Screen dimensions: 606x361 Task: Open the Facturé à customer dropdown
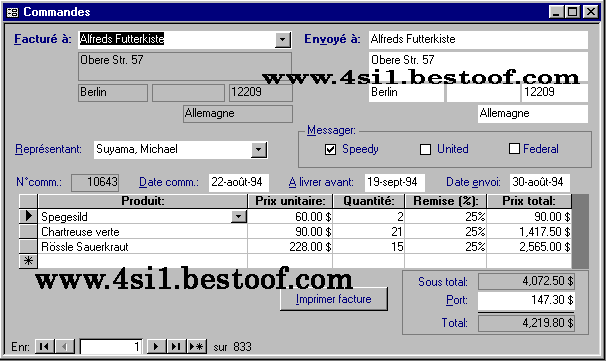tap(283, 40)
